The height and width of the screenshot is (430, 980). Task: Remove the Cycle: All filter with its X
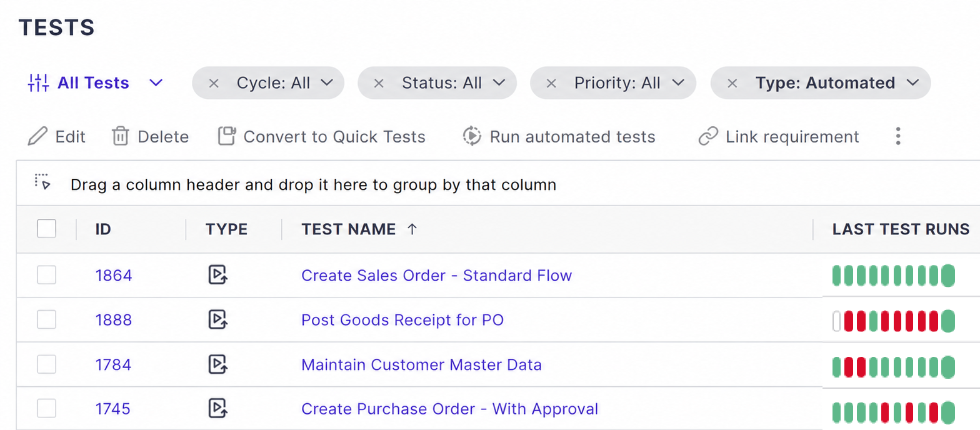(213, 83)
